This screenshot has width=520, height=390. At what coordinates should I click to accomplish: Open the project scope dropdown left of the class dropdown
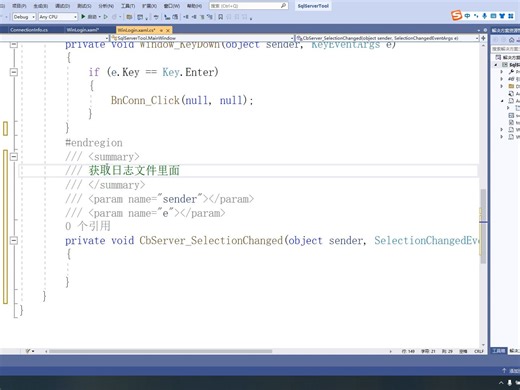[54, 38]
